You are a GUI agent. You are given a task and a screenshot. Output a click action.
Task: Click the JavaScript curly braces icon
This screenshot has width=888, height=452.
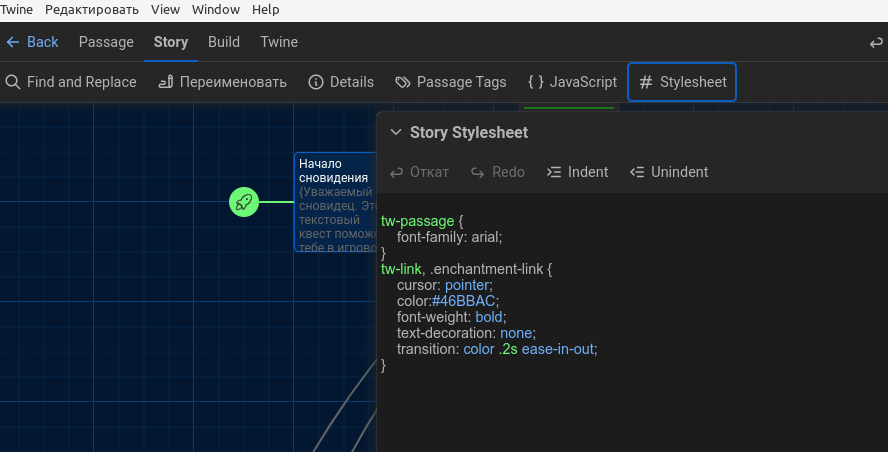click(x=536, y=82)
